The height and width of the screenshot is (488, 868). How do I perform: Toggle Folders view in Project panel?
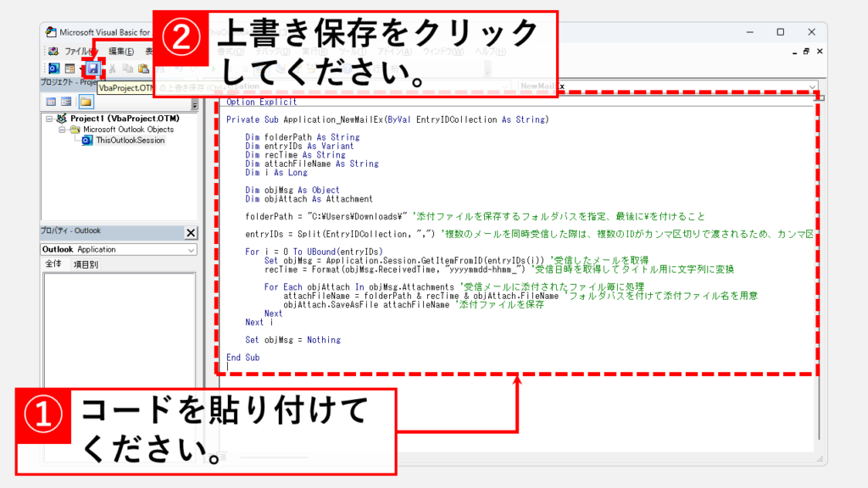(x=86, y=102)
